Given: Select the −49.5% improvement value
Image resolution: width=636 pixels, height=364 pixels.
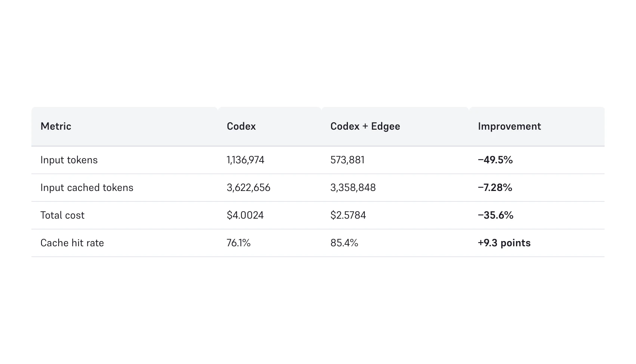Looking at the screenshot, I should click(495, 160).
